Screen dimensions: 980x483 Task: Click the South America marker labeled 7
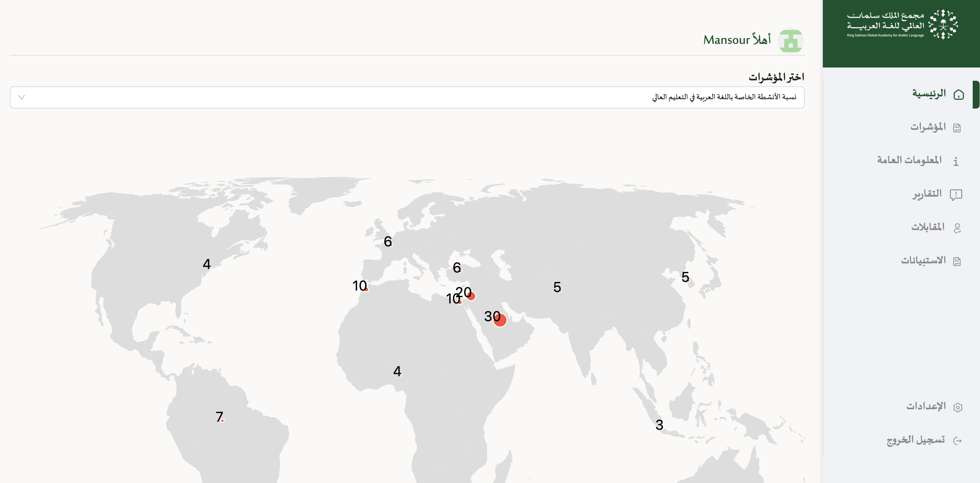point(222,420)
